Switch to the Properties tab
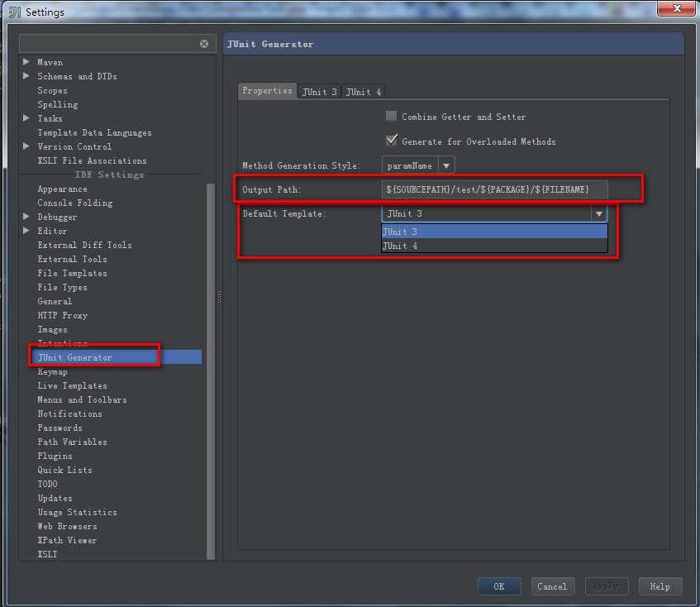The width and height of the screenshot is (700, 607). click(267, 91)
